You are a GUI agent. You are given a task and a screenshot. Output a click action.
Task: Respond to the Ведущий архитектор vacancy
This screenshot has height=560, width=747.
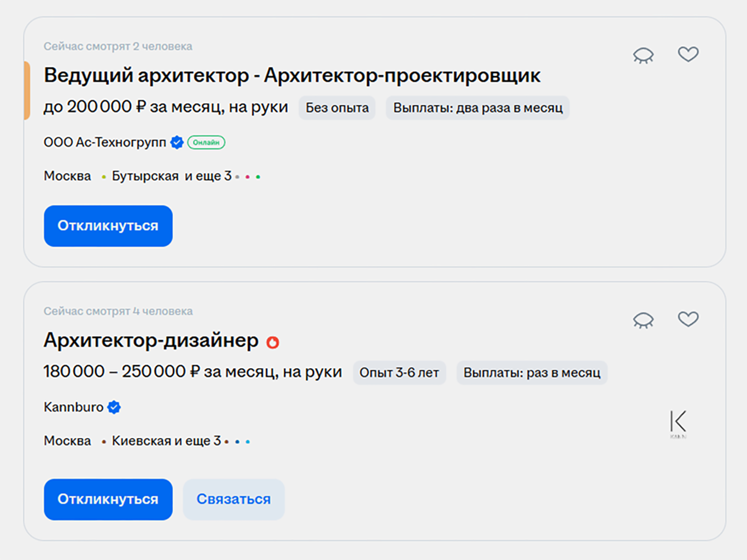[x=108, y=226]
